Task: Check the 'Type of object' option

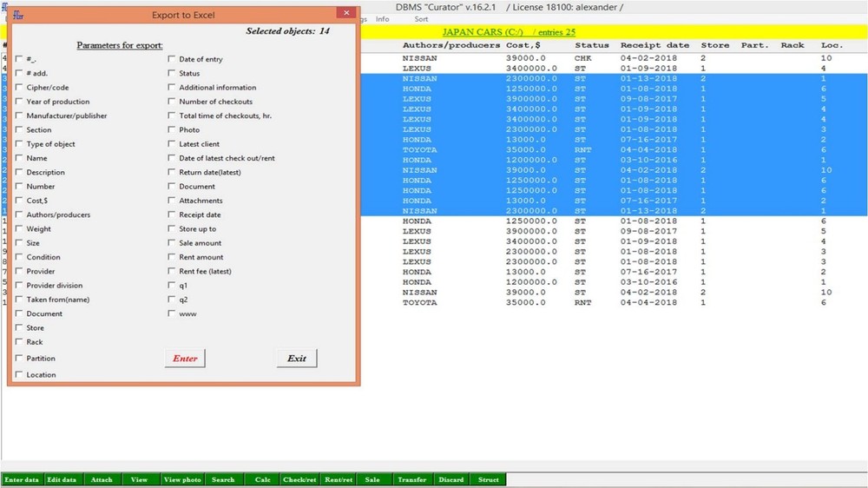Action: click(x=19, y=144)
